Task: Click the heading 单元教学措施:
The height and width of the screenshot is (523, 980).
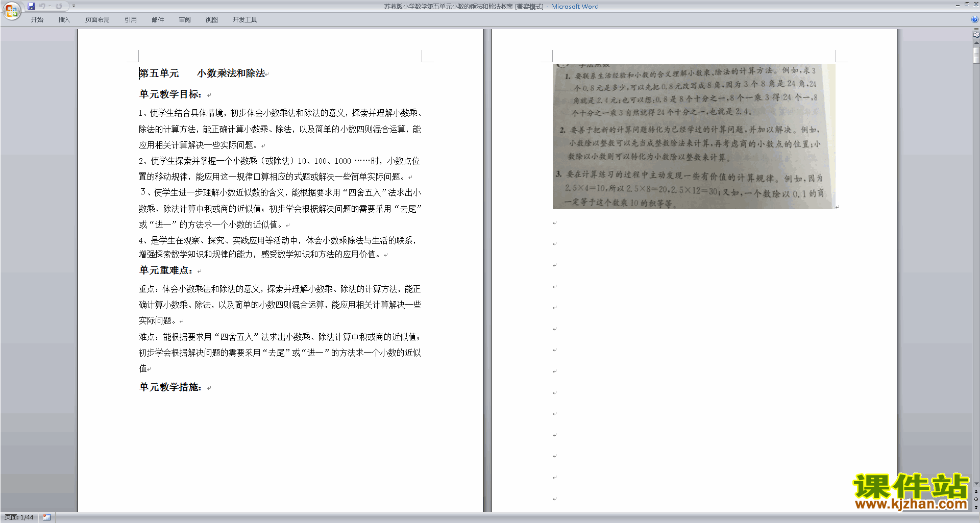Action: click(171, 387)
